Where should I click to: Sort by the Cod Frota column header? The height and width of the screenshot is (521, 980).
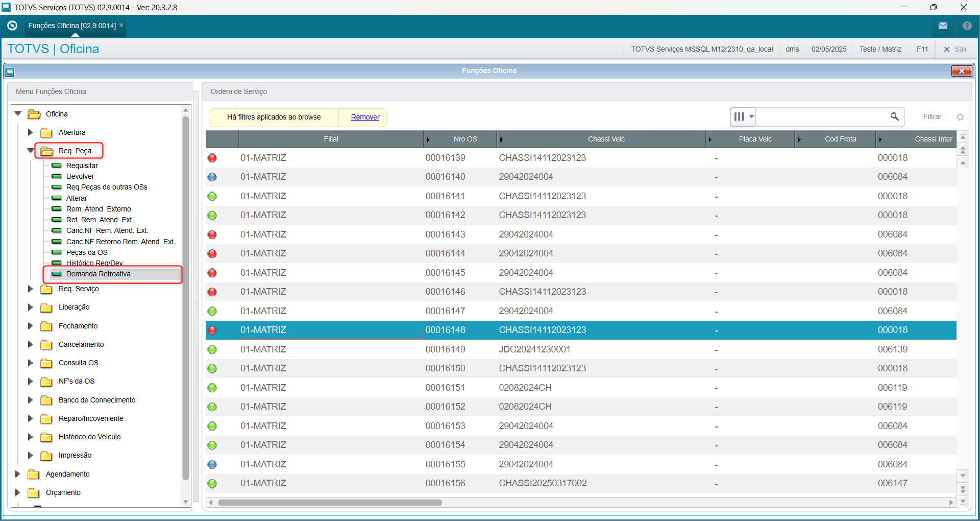pos(840,139)
